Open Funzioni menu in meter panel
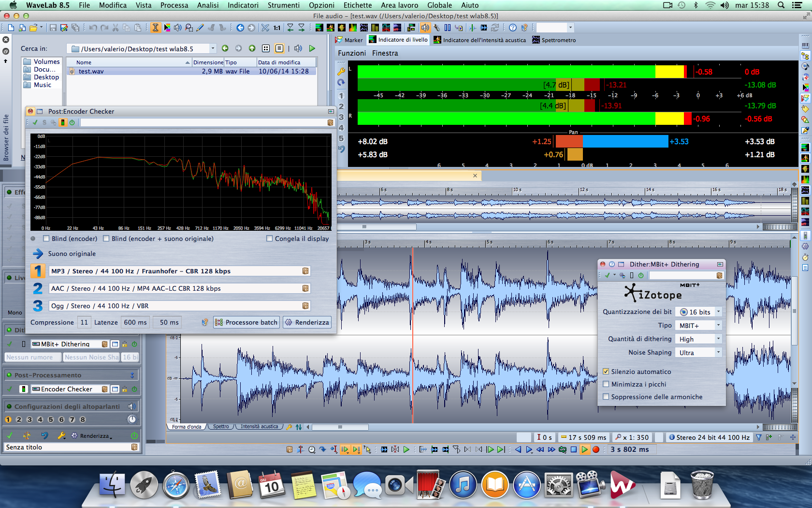 click(x=352, y=53)
